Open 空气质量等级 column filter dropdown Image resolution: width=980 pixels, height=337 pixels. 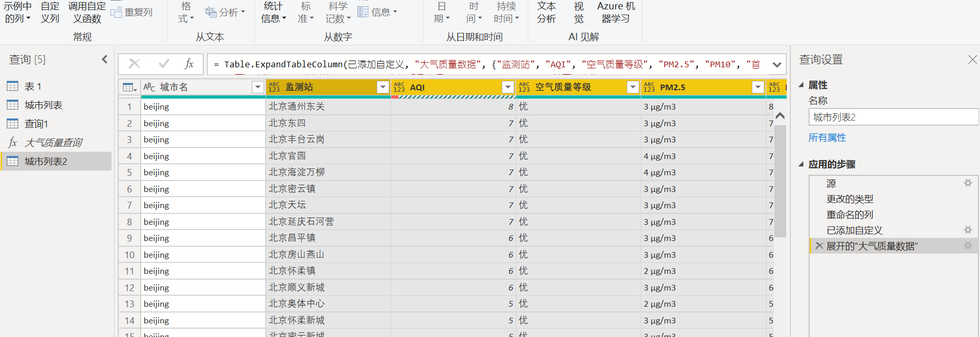point(633,87)
